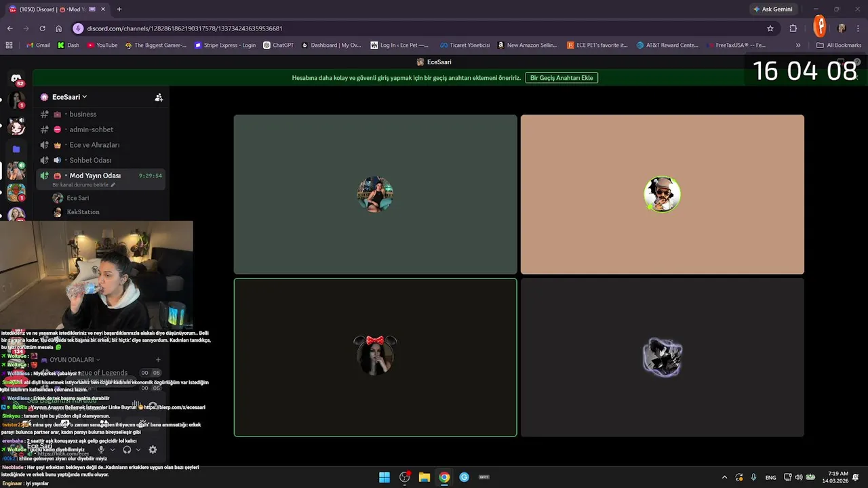Open the Chrome profile avatar
This screenshot has width=868, height=488.
[842, 28]
